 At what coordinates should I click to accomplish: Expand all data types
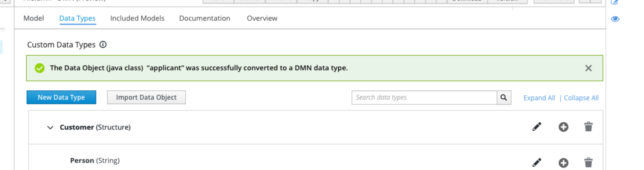pyautogui.click(x=539, y=98)
